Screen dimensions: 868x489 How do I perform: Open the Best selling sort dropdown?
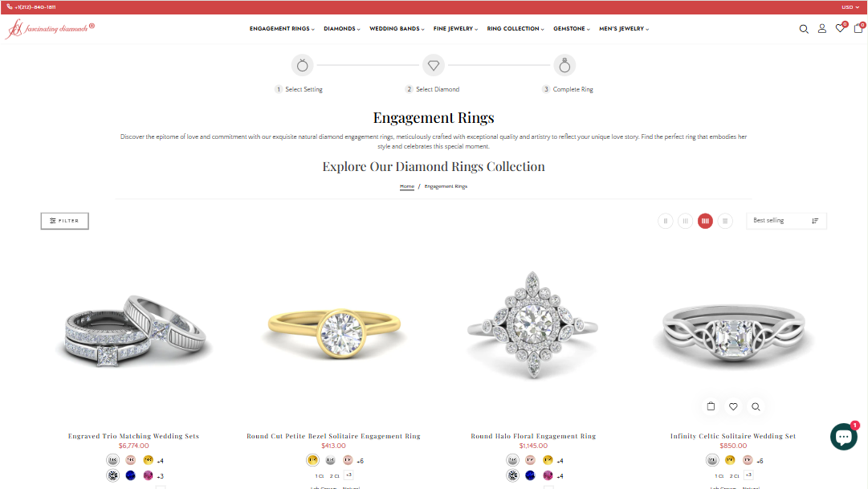pyautogui.click(x=786, y=220)
